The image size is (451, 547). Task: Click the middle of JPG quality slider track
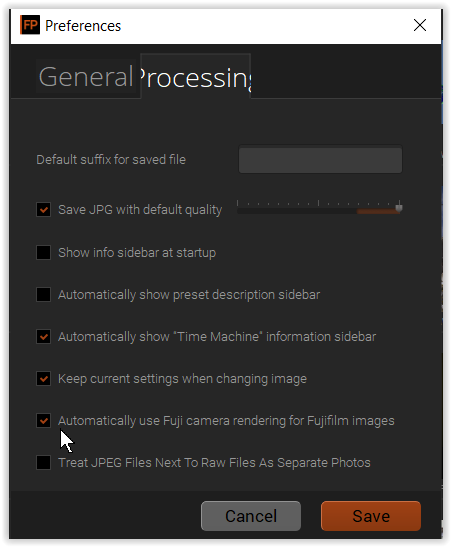click(x=319, y=211)
